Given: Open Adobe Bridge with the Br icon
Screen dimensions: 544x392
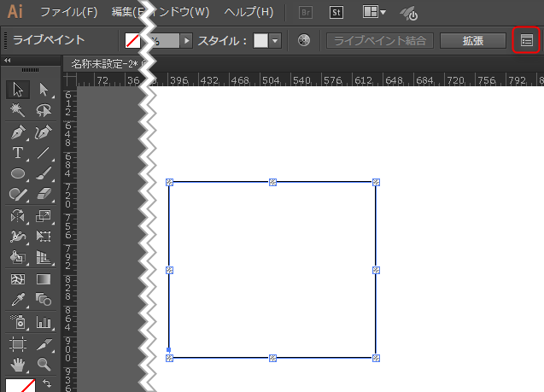Looking at the screenshot, I should [x=305, y=13].
